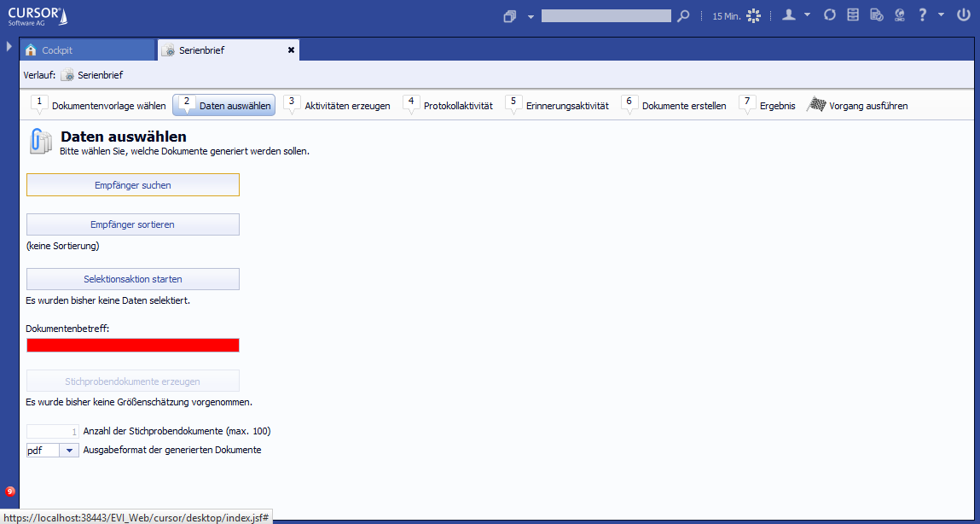Go to step 1 Dokumentenvorlage wählen
This screenshot has width=980, height=524.
pos(99,106)
